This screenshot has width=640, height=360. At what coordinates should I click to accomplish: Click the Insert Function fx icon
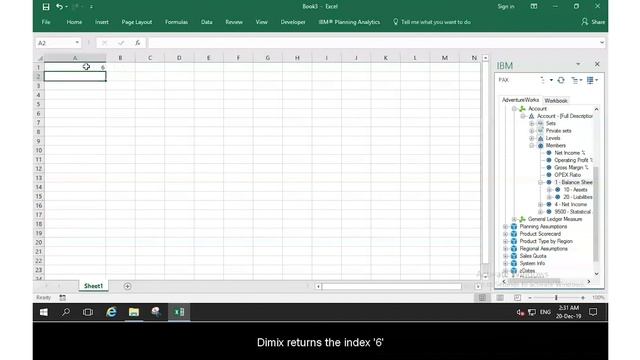pos(138,43)
